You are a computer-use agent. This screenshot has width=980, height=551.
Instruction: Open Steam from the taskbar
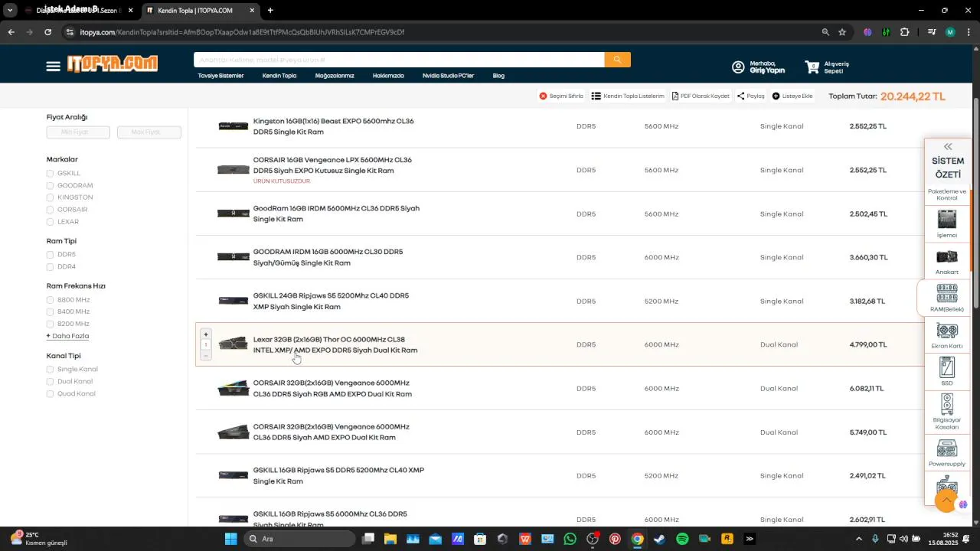(659, 539)
